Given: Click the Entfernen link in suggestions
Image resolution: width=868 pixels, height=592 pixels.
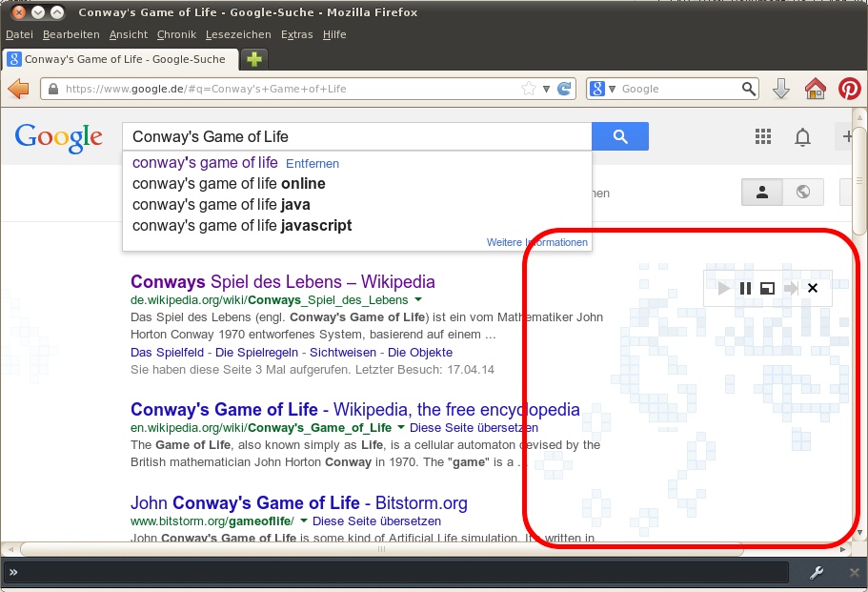Looking at the screenshot, I should [313, 163].
